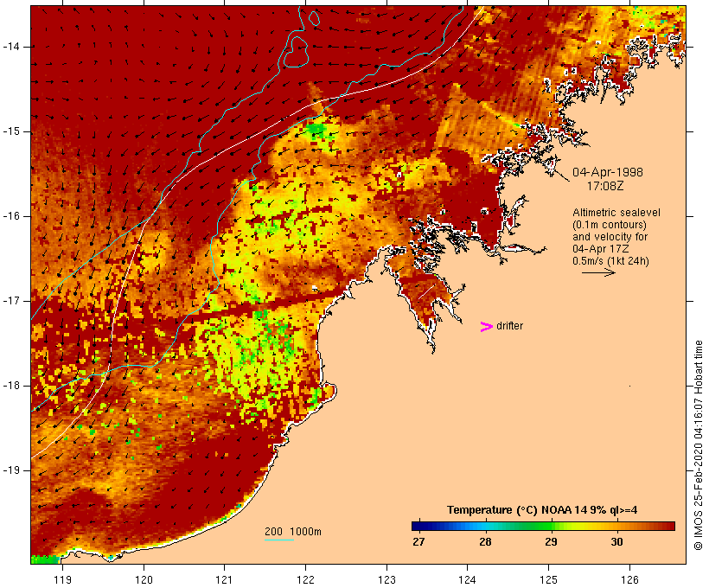Click the latitude axis label '-17'
The width and height of the screenshot is (709, 588).
click(x=11, y=301)
